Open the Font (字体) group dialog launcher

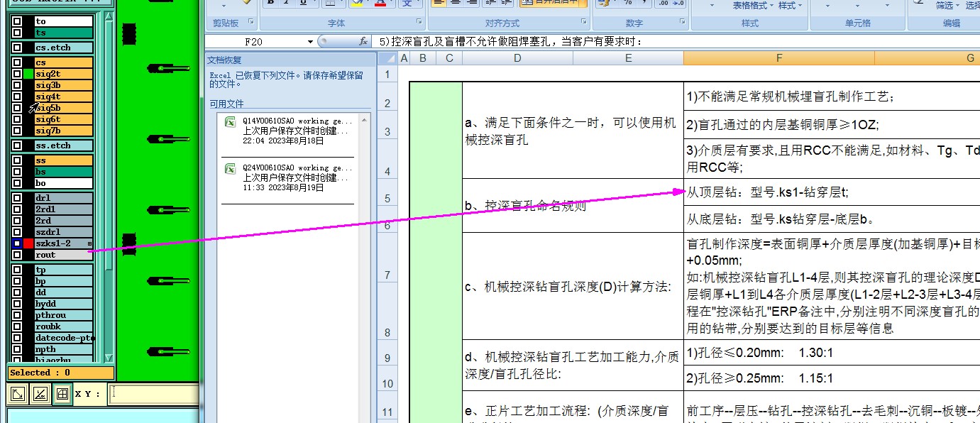pyautogui.click(x=419, y=23)
